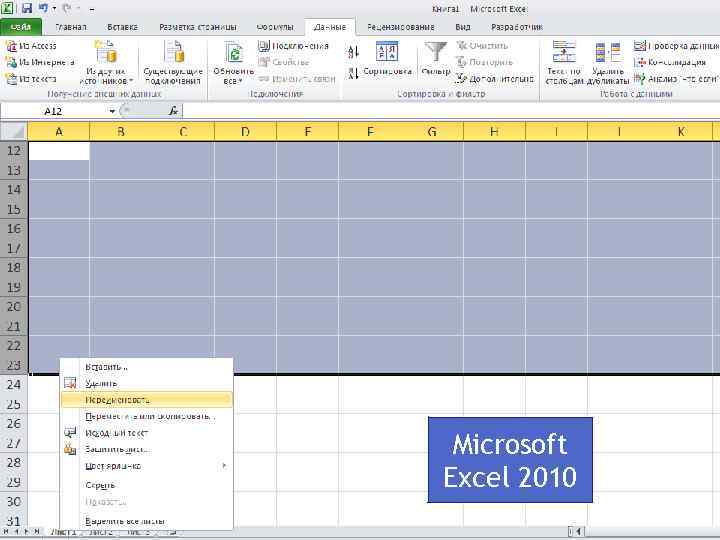Viewport: 720px width, 540px height.
Task: Expand Анализ что если menu
Action: click(677, 79)
